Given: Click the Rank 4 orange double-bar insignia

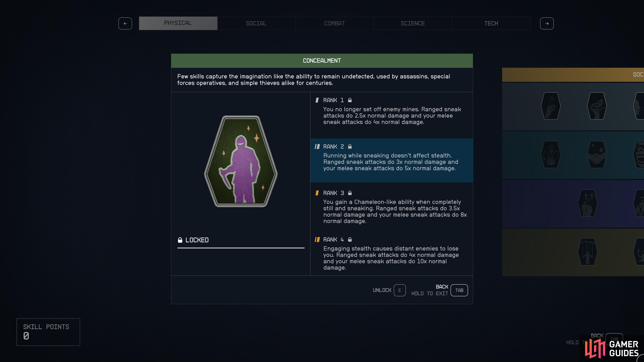Looking at the screenshot, I should pos(317,240).
